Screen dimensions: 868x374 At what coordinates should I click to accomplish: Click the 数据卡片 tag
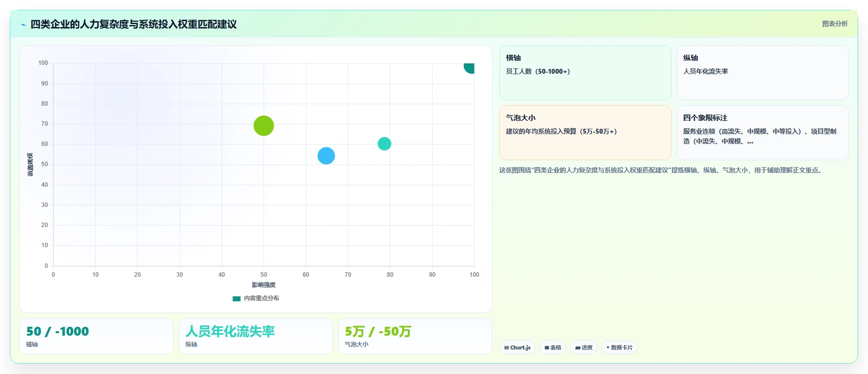click(x=620, y=347)
